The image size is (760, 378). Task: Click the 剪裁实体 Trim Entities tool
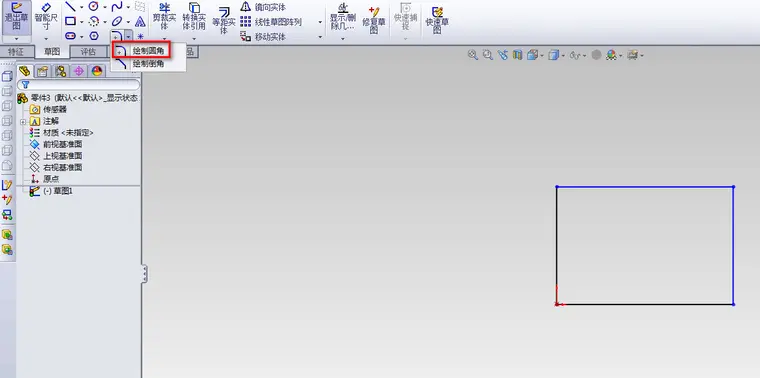tap(164, 17)
